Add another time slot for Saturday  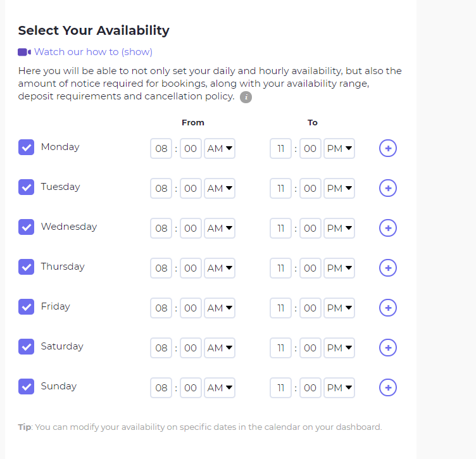pyautogui.click(x=387, y=348)
